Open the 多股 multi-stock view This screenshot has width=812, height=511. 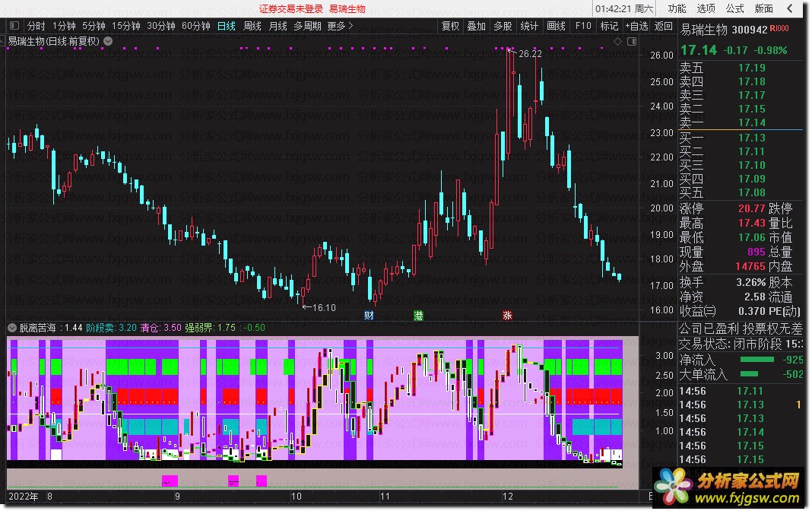pyautogui.click(x=503, y=26)
